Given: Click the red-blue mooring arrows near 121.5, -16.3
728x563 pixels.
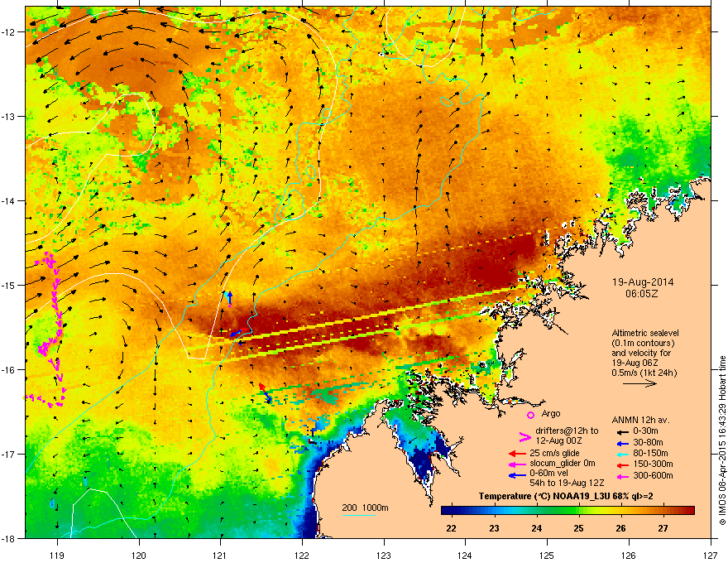Looking at the screenshot, I should point(265,393).
